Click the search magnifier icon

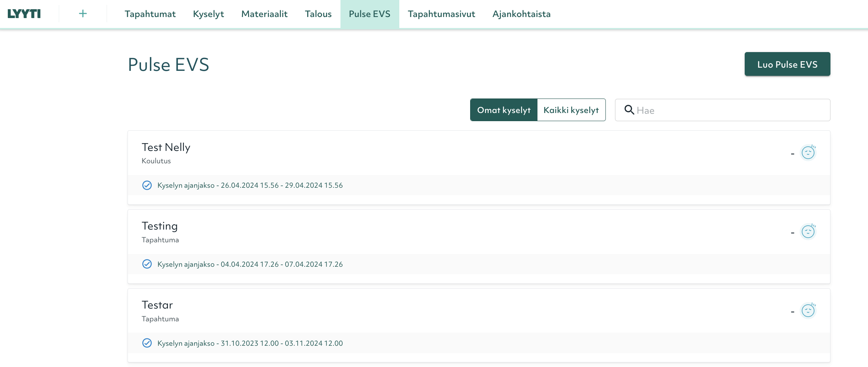[629, 110]
